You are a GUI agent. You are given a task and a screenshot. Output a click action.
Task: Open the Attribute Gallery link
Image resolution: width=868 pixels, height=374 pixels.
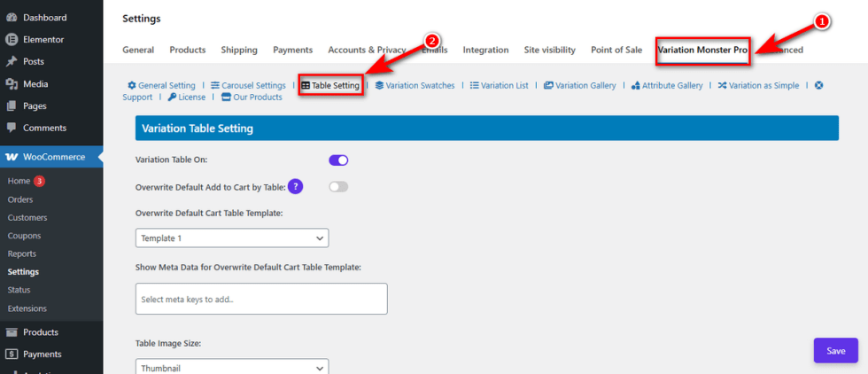pyautogui.click(x=672, y=85)
